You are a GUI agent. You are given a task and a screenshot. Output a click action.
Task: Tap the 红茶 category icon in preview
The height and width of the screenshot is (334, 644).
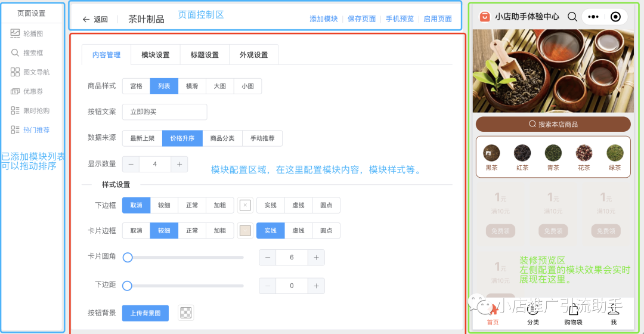click(x=522, y=153)
